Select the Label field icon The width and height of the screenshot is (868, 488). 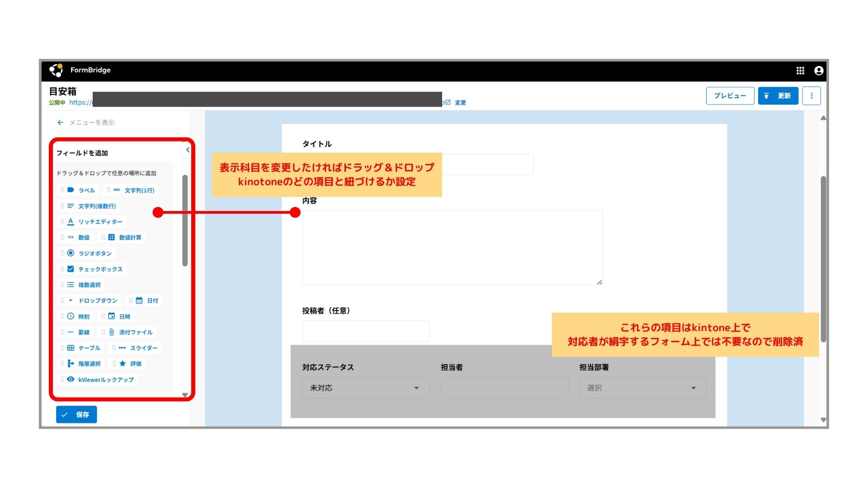71,190
